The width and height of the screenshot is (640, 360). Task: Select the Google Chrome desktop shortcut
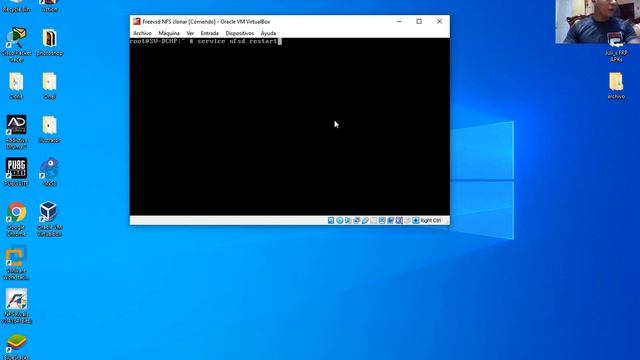16,219
